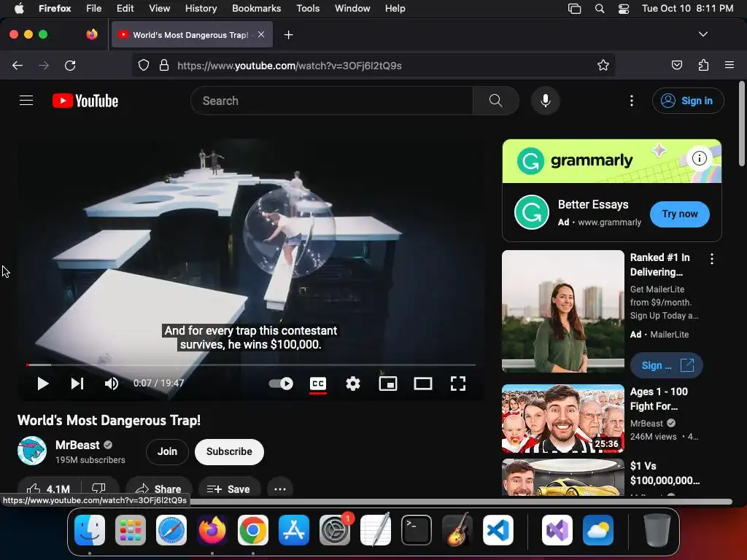The height and width of the screenshot is (560, 747).
Task: List all tabs dropdown
Action: [703, 34]
